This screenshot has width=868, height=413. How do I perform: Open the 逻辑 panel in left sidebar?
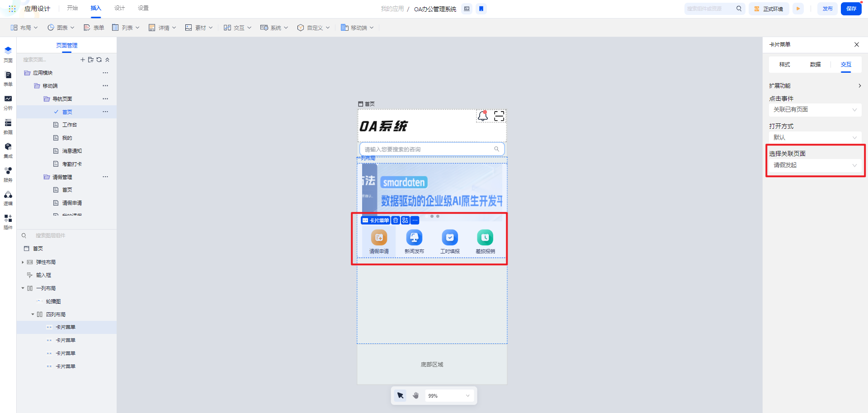[8, 198]
